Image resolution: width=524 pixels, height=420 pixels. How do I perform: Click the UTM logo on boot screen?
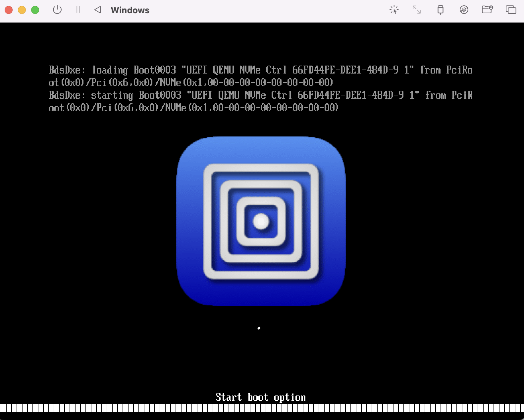tap(261, 221)
